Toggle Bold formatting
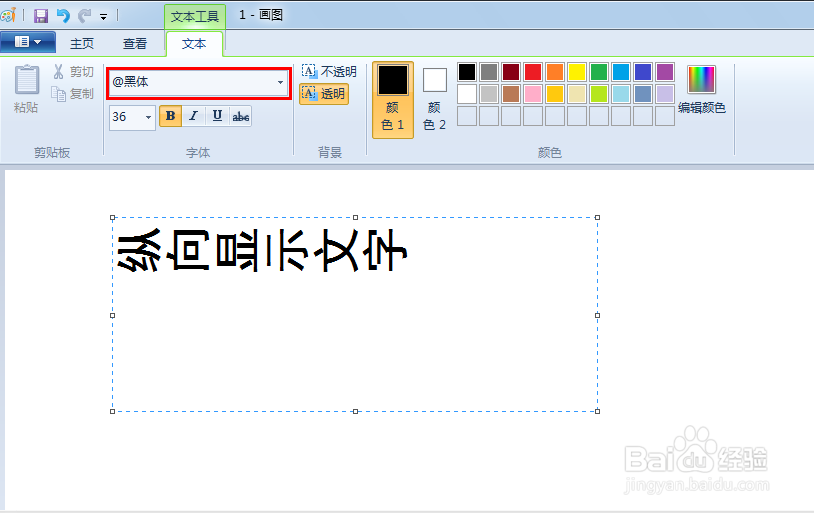This screenshot has height=513, width=814. point(170,116)
